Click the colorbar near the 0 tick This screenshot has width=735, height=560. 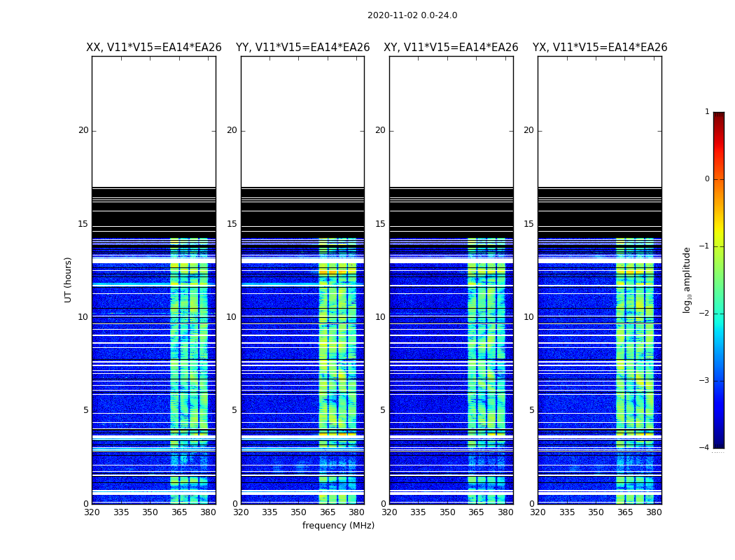click(x=719, y=179)
